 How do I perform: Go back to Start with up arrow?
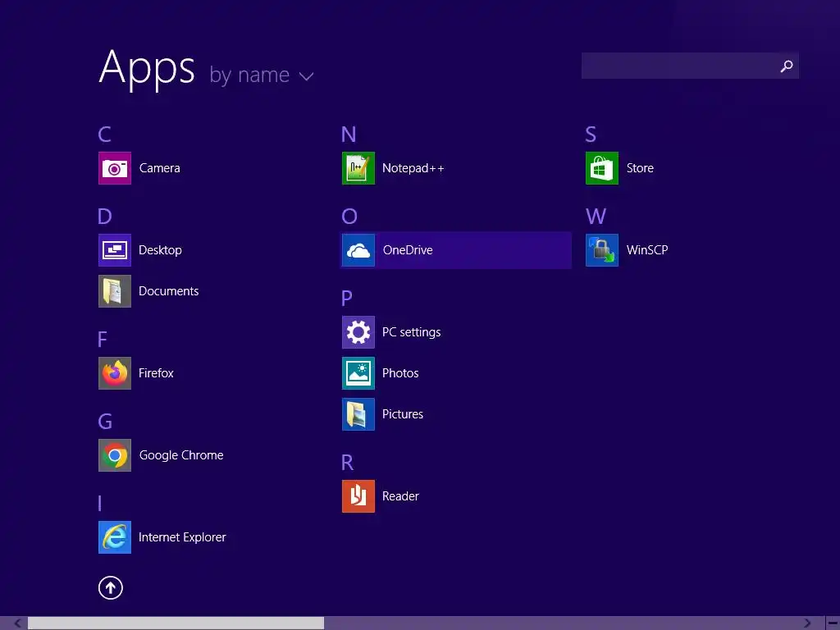tap(111, 587)
